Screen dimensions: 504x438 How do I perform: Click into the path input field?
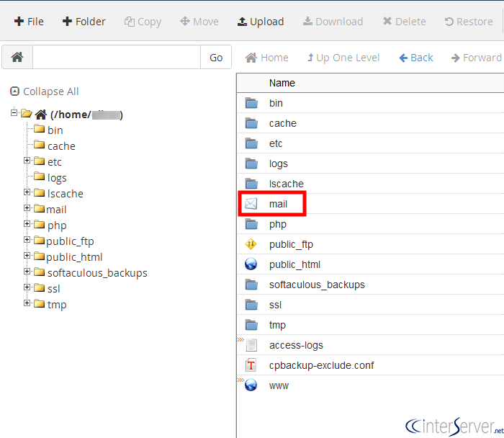[x=116, y=58]
